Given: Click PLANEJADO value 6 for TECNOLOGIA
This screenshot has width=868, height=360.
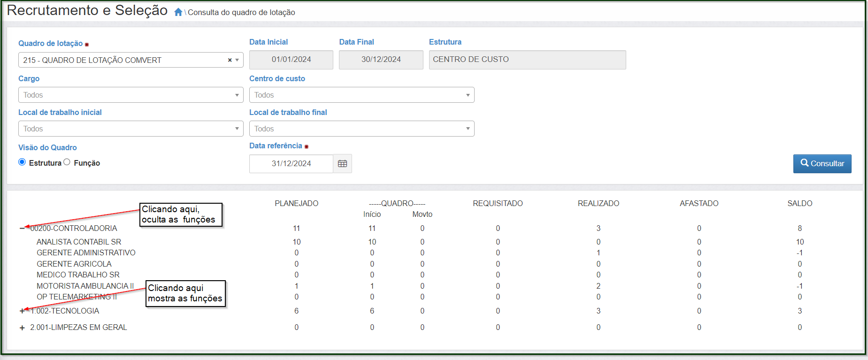Looking at the screenshot, I should coord(297,311).
